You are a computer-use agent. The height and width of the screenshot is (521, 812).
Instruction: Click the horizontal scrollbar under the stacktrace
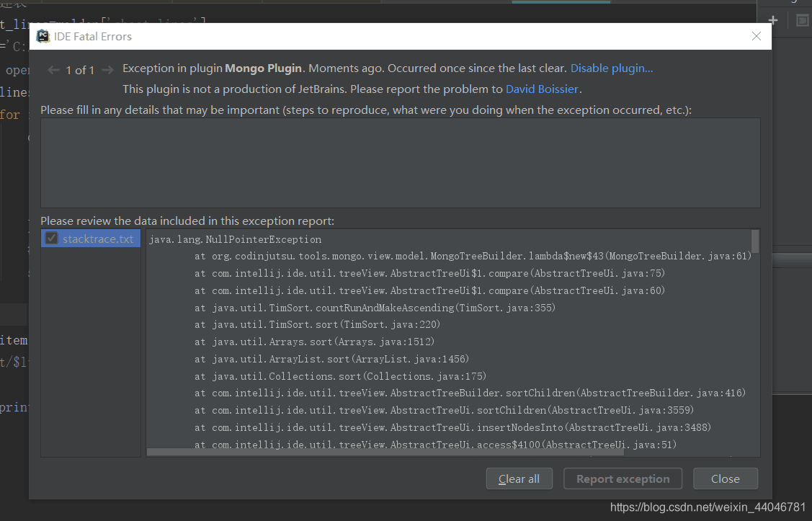point(385,452)
